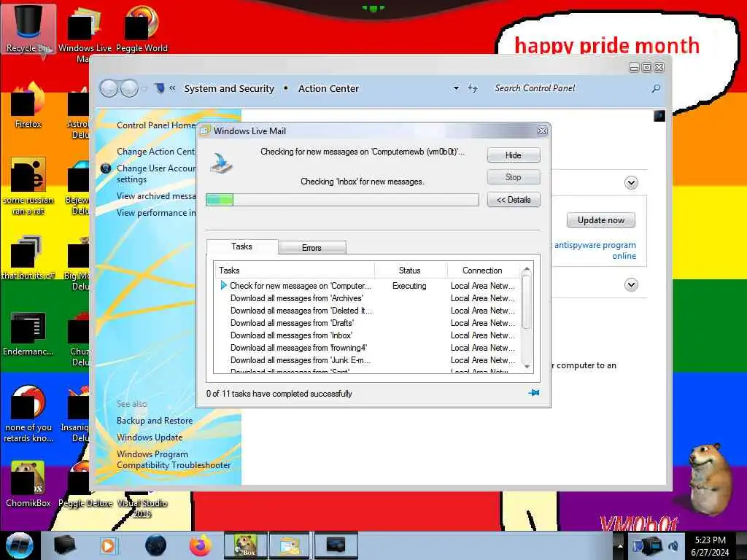Click System and Security breadcrumb
Screen dimensions: 747x560
[229, 88]
